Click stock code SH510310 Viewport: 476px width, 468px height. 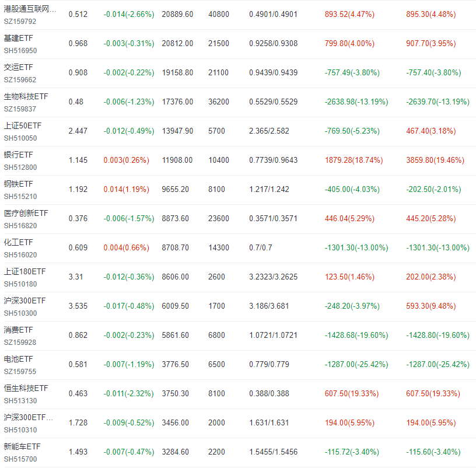click(x=20, y=429)
